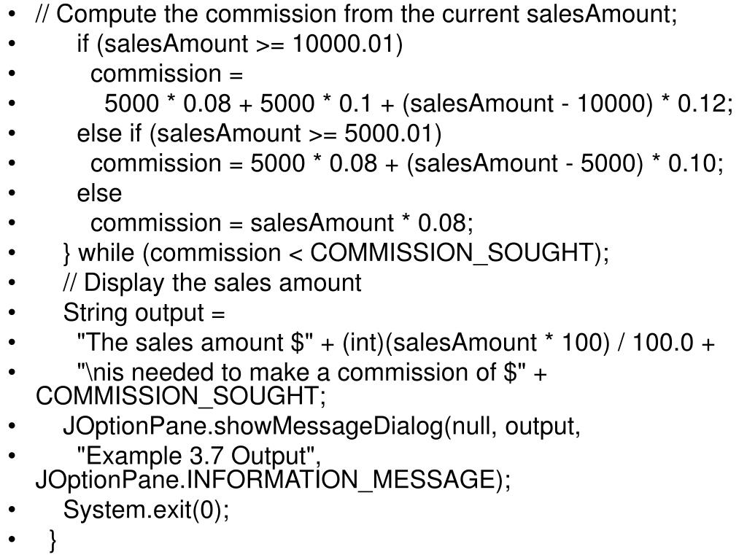Click the '// Display the sales amount' comment
Viewport: 747px width, 560px height.
coord(212,283)
